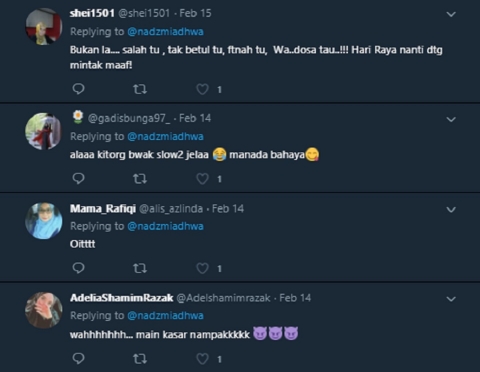This screenshot has width=480, height=372.
Task: Open AdeliaShamimRazak's profile picture
Action: pos(44,310)
